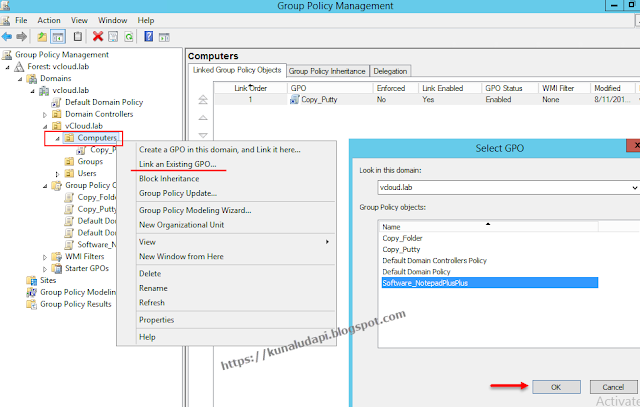Screen dimensions: 640x407
Task: Click the Starter GPOs folder icon
Action: (56, 269)
